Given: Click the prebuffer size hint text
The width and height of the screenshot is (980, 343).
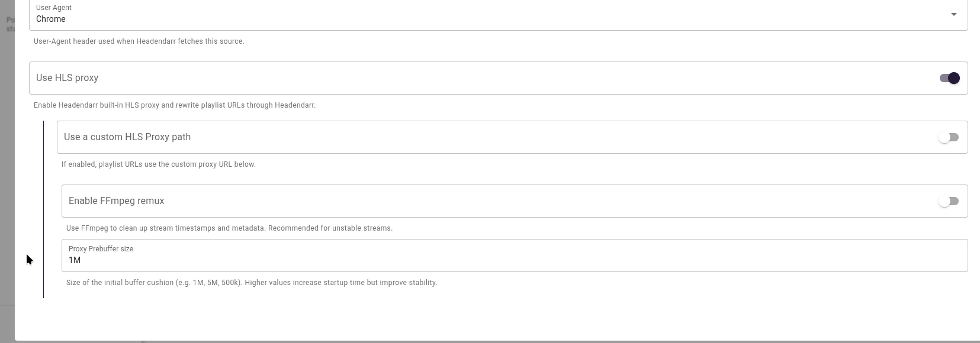Looking at the screenshot, I should pos(252,282).
